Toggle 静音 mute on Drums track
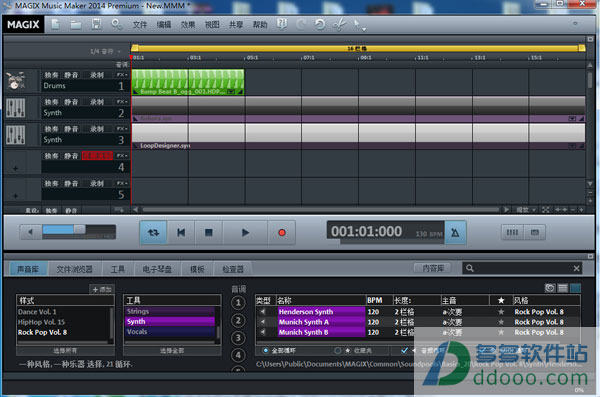The width and height of the screenshot is (600, 397). pos(71,75)
